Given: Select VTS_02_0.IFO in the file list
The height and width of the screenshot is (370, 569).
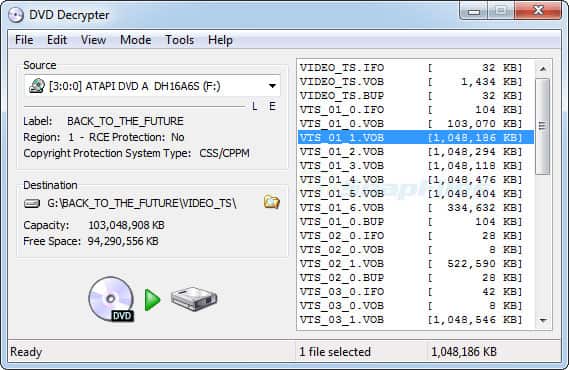Looking at the screenshot, I should pyautogui.click(x=416, y=236).
